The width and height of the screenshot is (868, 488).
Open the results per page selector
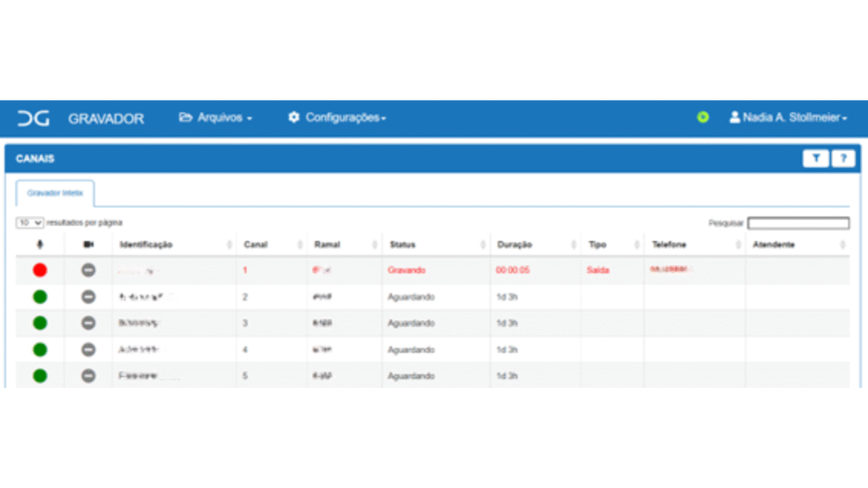(31, 223)
